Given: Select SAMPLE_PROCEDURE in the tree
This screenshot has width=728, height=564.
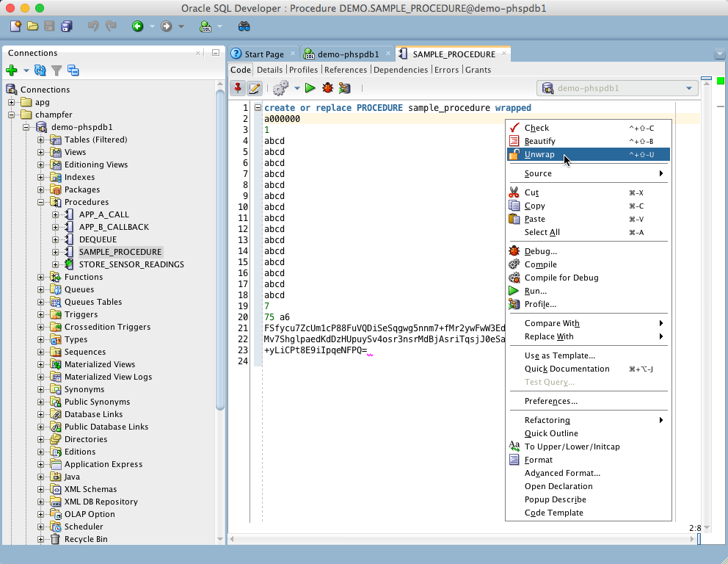Looking at the screenshot, I should click(120, 252).
